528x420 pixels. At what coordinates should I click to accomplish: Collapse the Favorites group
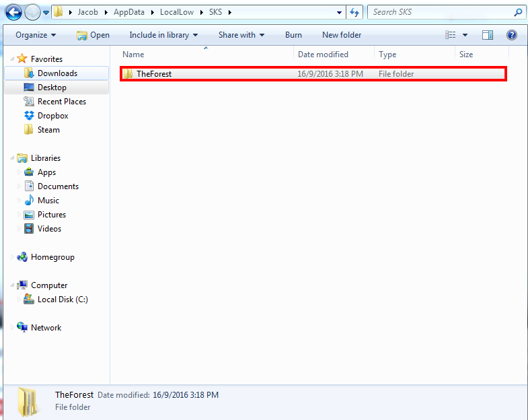pyautogui.click(x=12, y=59)
